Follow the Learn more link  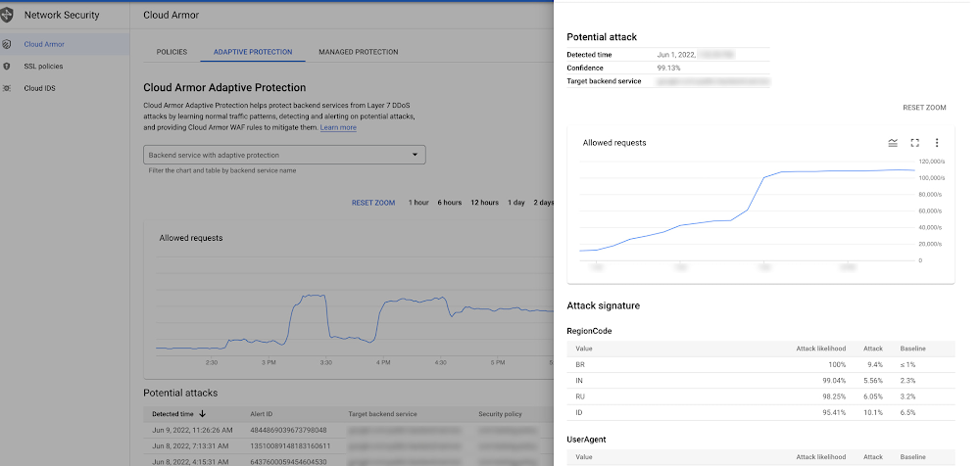[x=338, y=127]
